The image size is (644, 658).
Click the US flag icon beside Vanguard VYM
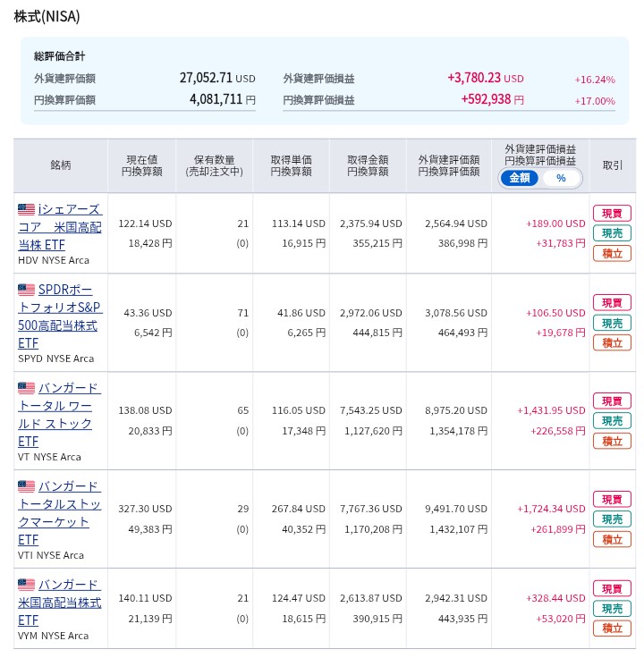pyautogui.click(x=27, y=585)
